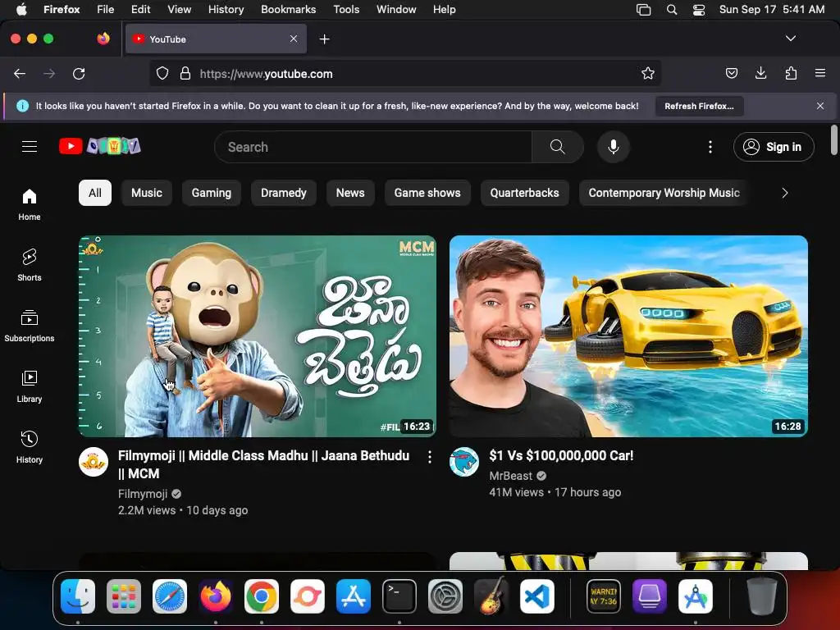
Task: Open Tools menu in menu bar
Action: point(346,9)
